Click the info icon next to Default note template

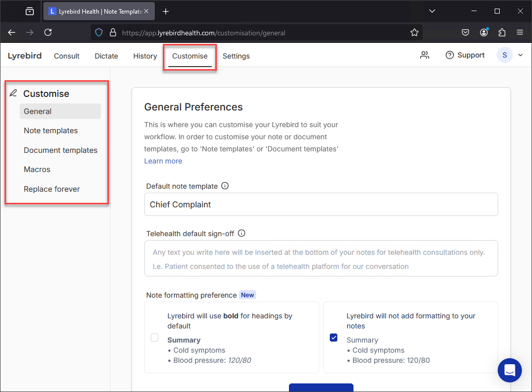pyautogui.click(x=225, y=186)
